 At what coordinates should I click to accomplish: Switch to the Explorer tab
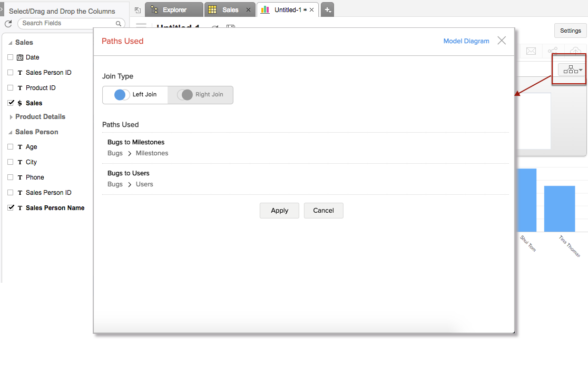[174, 10]
